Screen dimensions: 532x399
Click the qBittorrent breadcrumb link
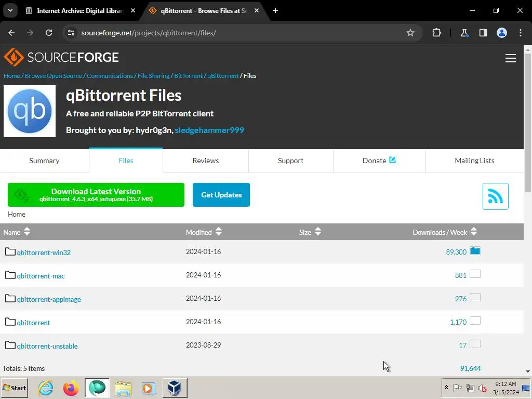click(x=223, y=76)
